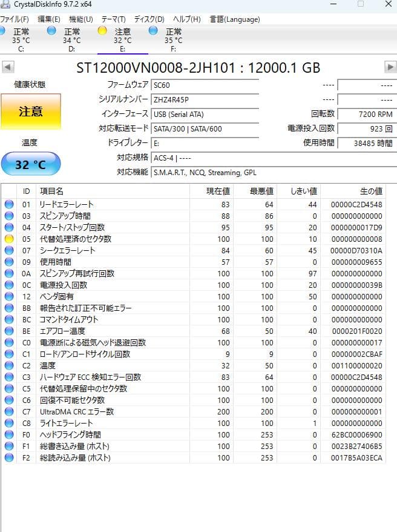Click the yellow status icon for ID 05
Image resolution: width=397 pixels, height=532 pixels.
pos(9,239)
